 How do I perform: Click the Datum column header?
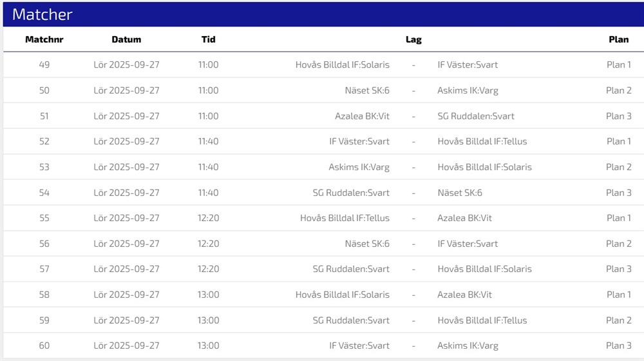tap(126, 39)
